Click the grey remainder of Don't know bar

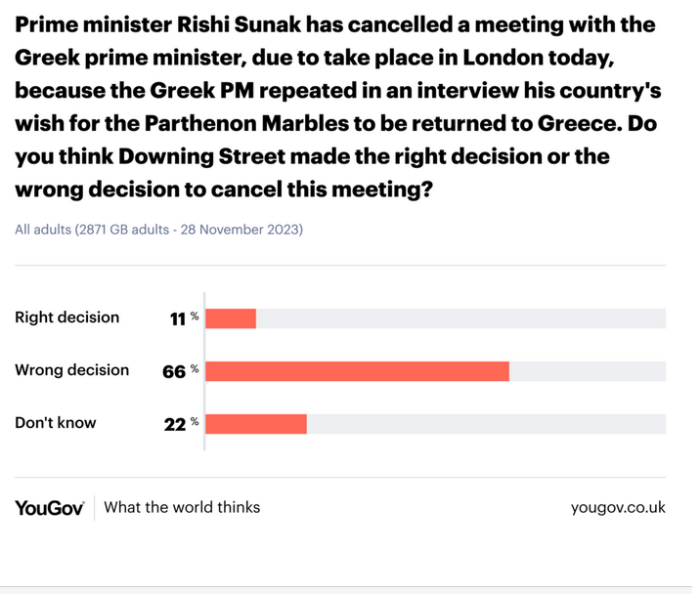click(486, 424)
